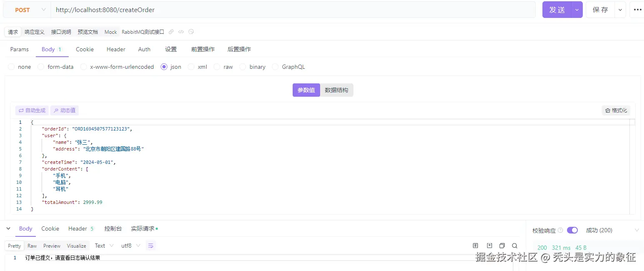
Task: Expand response panel to fullscreen
Action: pos(475,246)
